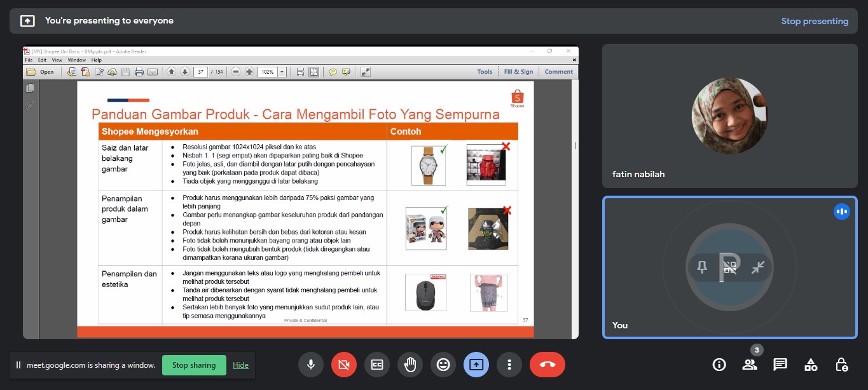
Task: Leave the call with red hang-up button
Action: point(548,365)
